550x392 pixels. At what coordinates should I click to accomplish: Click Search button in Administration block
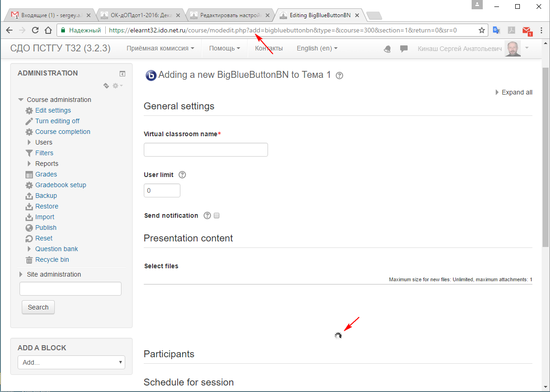(x=38, y=307)
